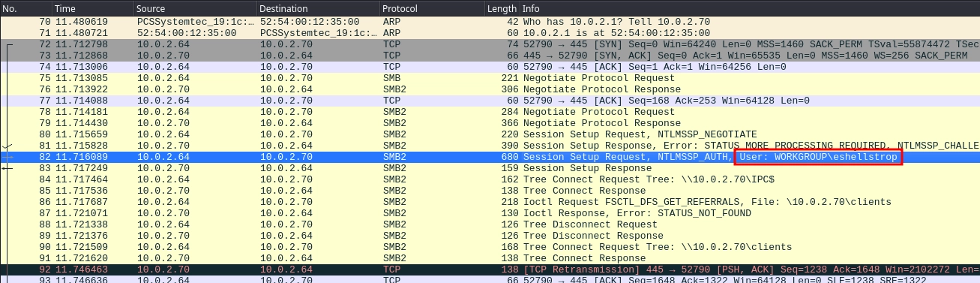Viewport: 980px width, 283px height.
Task: Select packet 87 Ioctl Response STATUS_NOT_FOUND
Action: 490,213
